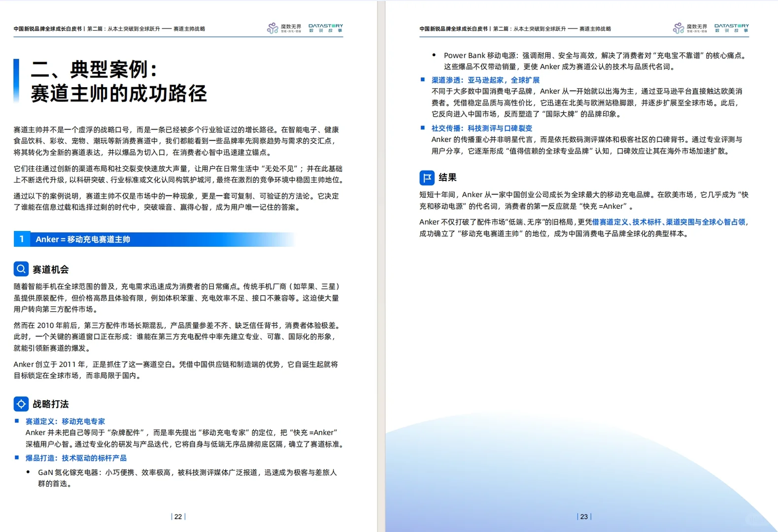This screenshot has width=778, height=532.
Task: Click blue highlighted text 借赛道定义、技术标杆
Action: [626, 222]
